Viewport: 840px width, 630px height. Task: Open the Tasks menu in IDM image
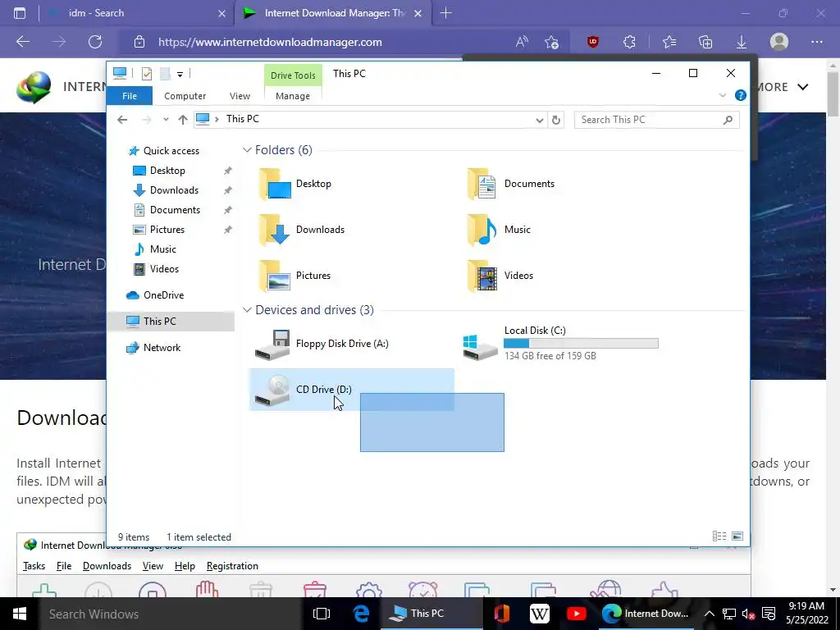(34, 566)
